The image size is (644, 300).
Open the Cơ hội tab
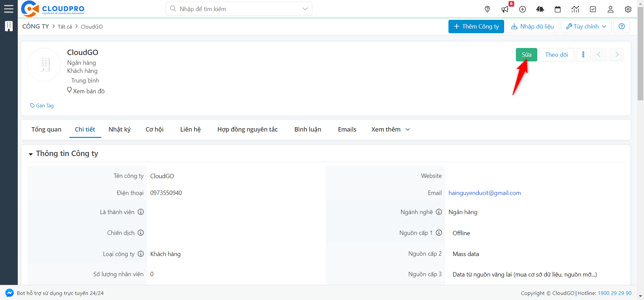154,130
